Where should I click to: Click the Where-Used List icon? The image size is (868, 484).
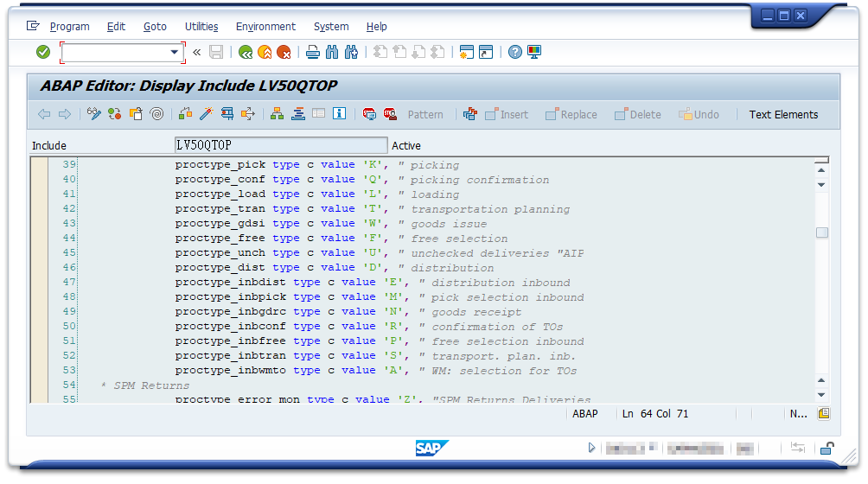pos(247,114)
